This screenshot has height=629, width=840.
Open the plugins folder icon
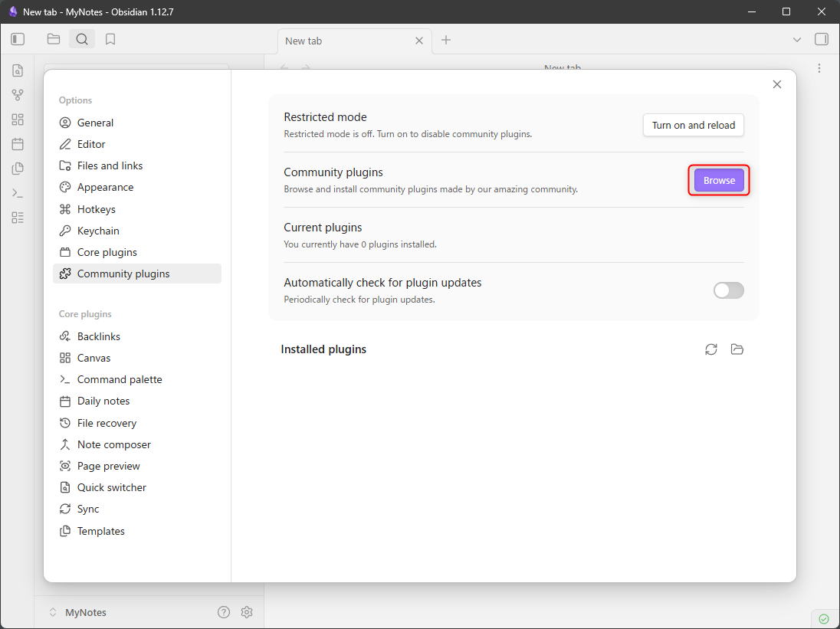(x=737, y=349)
